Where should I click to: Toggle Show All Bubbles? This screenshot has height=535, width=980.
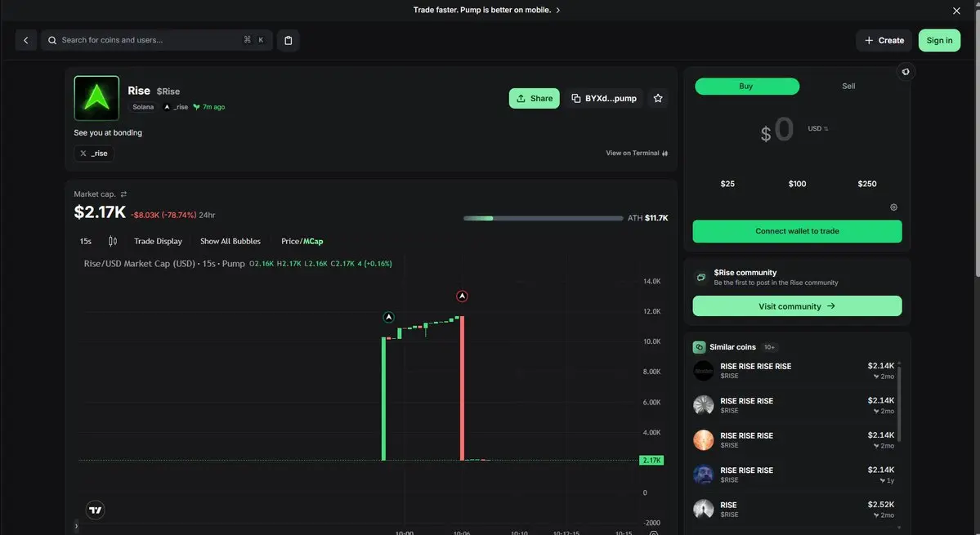pos(230,241)
